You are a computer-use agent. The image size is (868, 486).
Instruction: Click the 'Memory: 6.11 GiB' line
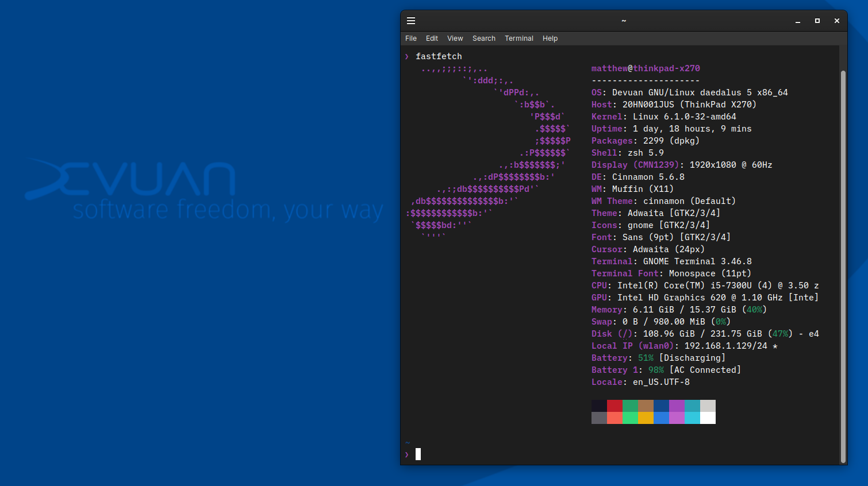click(679, 310)
